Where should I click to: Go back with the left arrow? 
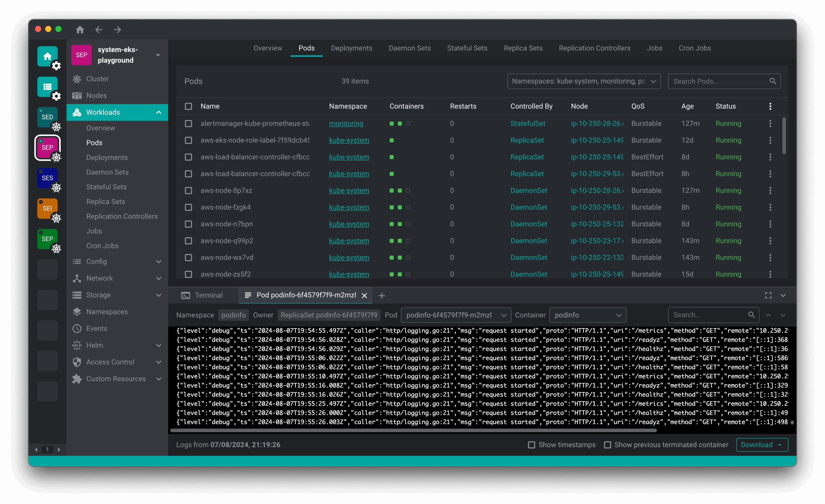tap(98, 29)
